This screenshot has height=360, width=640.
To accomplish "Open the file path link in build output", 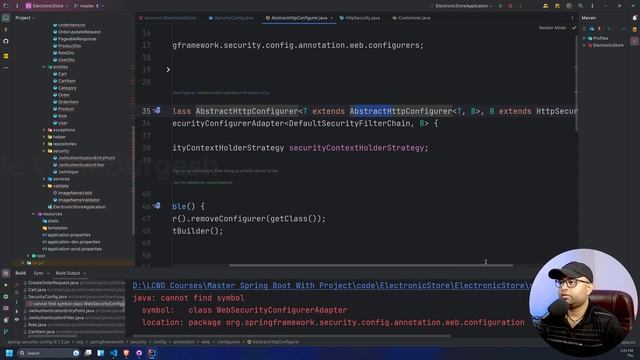I will 331,285.
